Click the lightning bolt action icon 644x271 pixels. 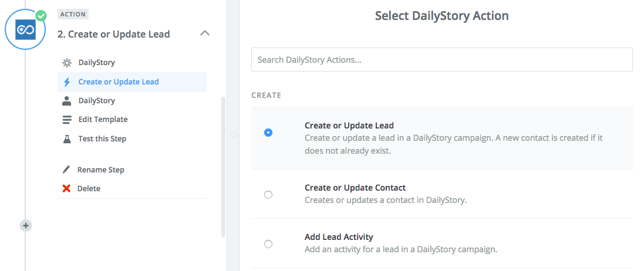66,82
